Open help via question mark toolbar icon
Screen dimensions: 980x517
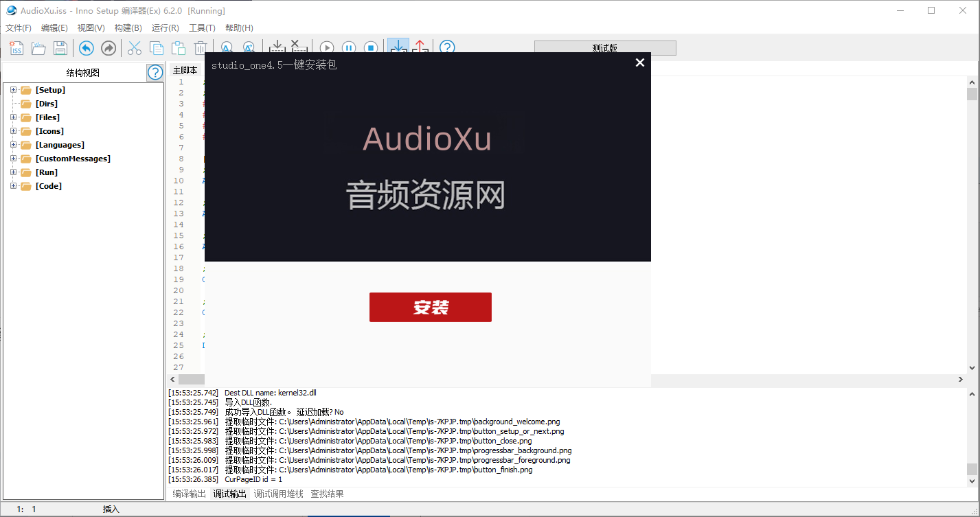[x=447, y=48]
